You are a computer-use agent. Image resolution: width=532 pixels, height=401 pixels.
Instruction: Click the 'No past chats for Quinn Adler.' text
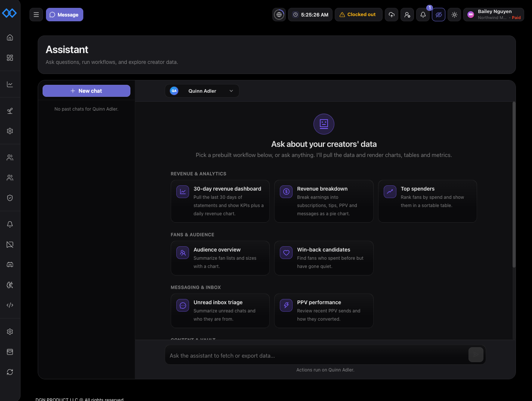coord(86,109)
